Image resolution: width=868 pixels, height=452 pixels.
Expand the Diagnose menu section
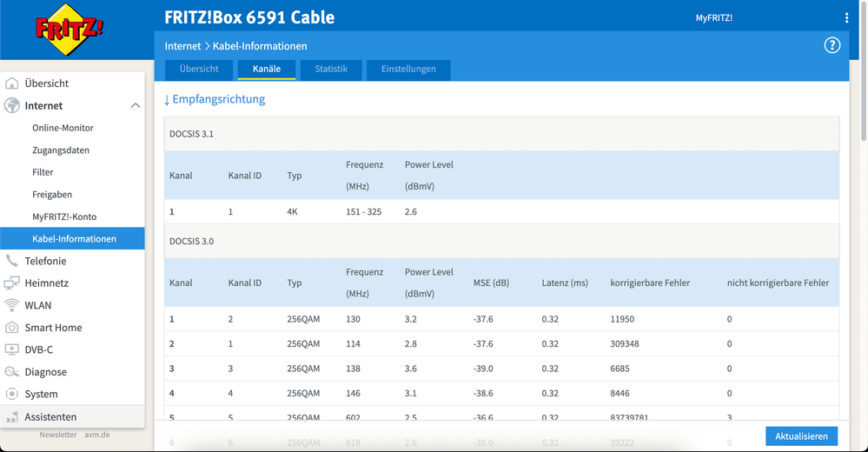[45, 372]
